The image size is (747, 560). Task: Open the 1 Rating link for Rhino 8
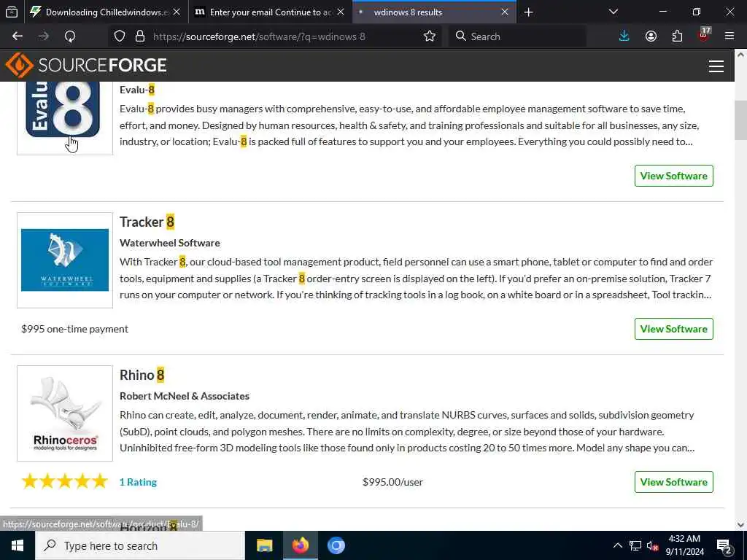coord(138,482)
